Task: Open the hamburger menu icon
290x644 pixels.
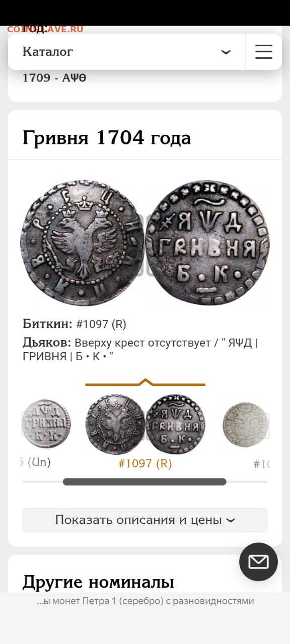Action: pyautogui.click(x=263, y=52)
